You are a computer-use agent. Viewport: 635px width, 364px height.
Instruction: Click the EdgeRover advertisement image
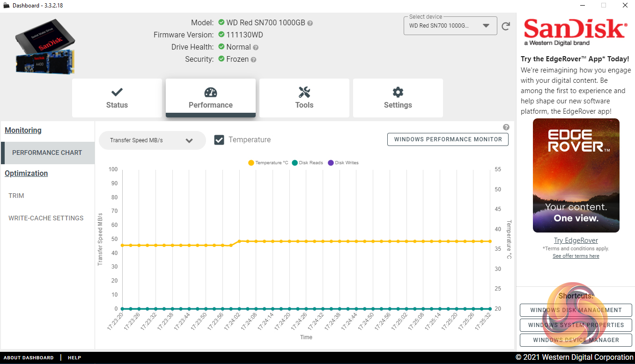point(576,175)
